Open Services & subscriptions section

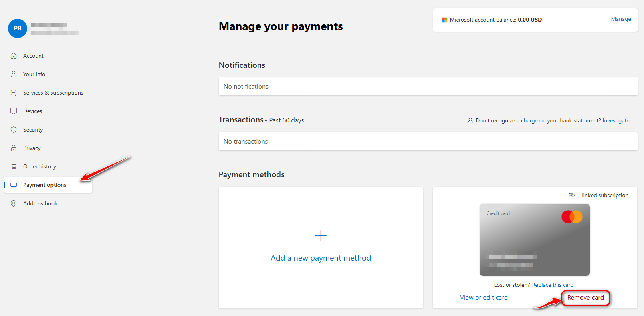point(53,93)
